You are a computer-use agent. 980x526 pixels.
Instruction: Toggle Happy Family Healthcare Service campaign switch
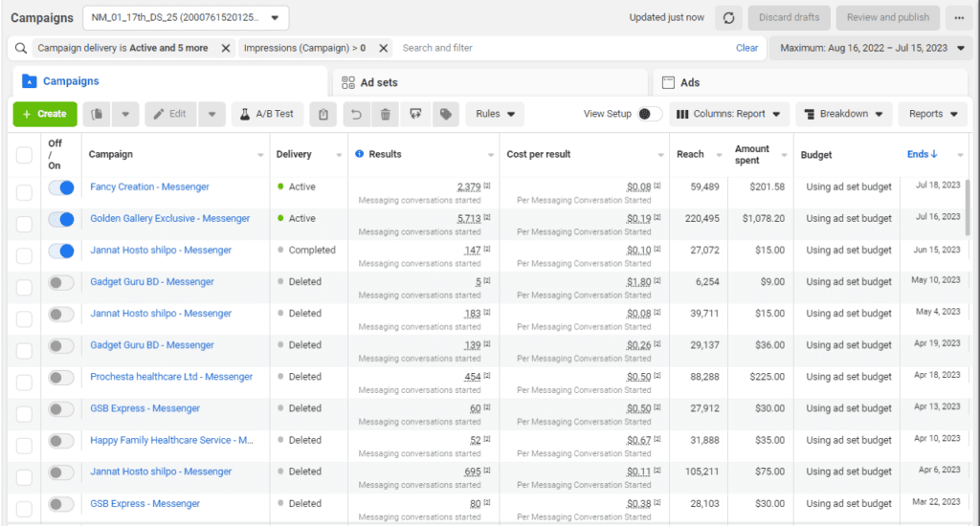pyautogui.click(x=61, y=441)
